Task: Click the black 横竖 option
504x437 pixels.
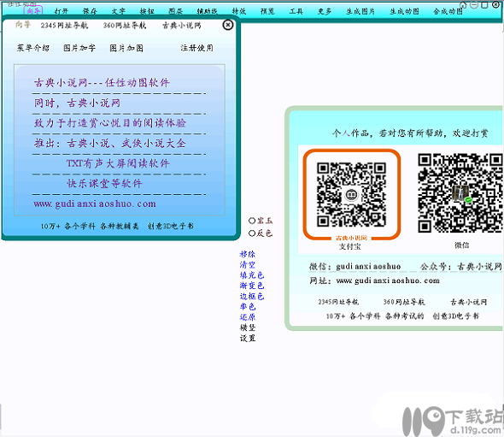Action: (248, 328)
